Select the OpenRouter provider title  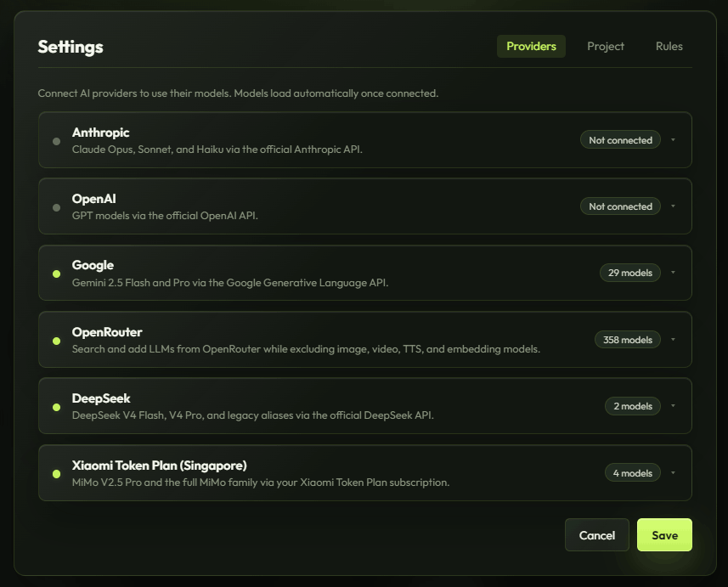107,332
